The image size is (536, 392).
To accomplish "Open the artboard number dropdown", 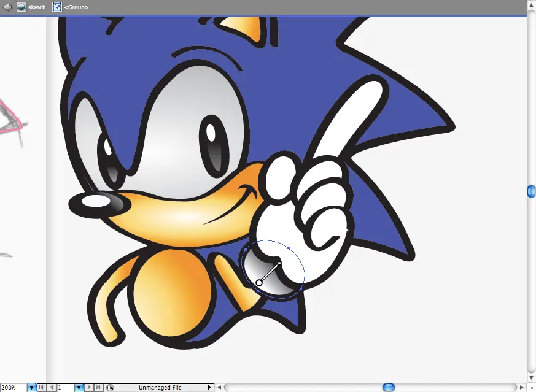I will pyautogui.click(x=79, y=388).
